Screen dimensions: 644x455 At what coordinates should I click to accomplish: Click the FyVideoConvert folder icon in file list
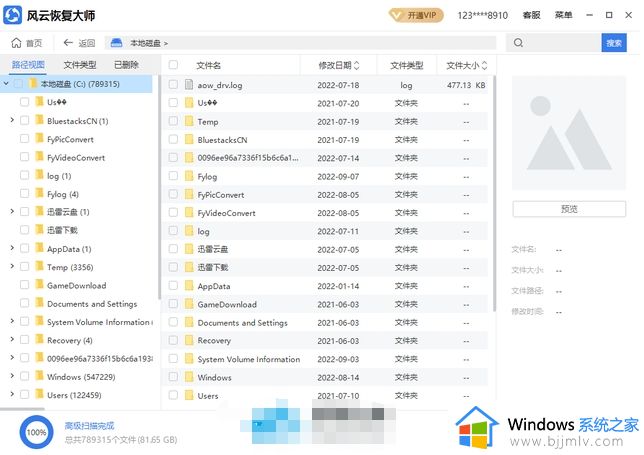[189, 213]
